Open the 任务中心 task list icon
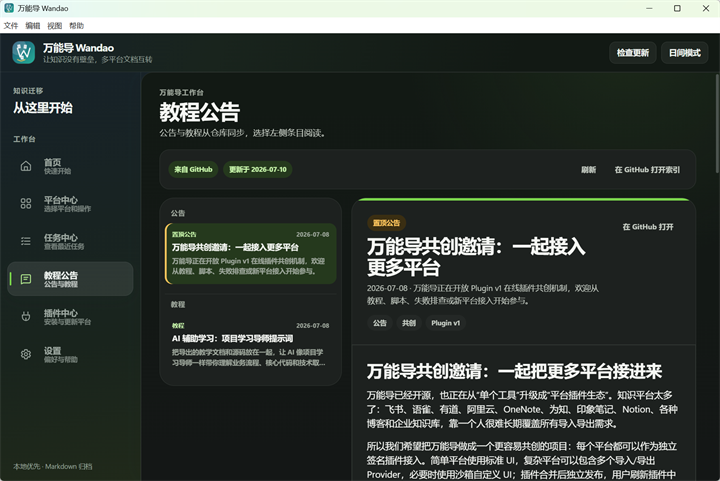 click(26, 241)
